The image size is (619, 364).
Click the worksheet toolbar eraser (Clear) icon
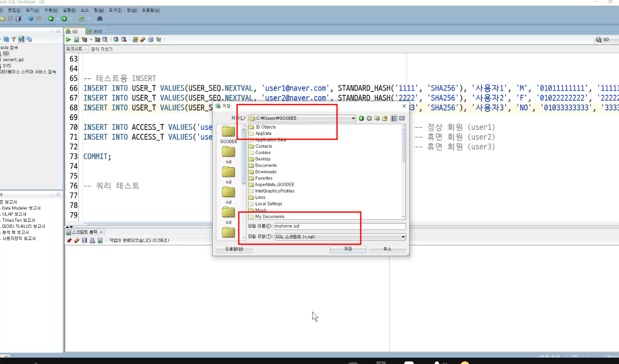(x=143, y=39)
